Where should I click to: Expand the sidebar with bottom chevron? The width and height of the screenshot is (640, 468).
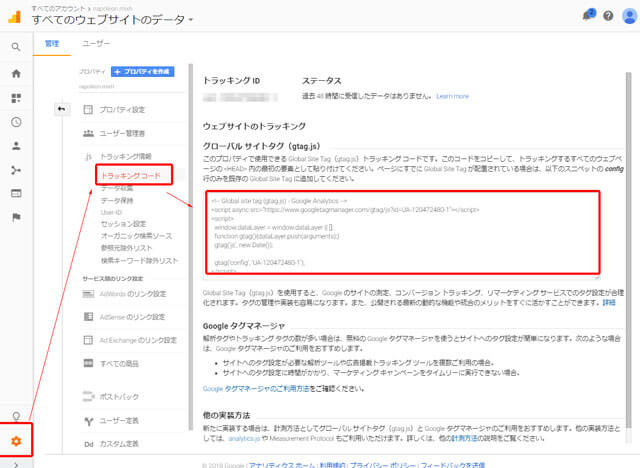click(16, 464)
